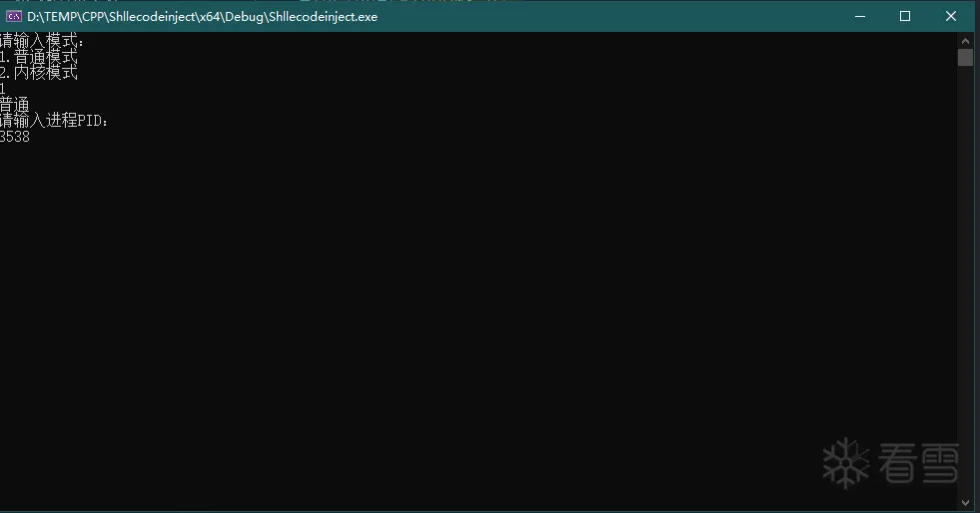Click the line "请输入模式:"

pyautogui.click(x=41, y=41)
